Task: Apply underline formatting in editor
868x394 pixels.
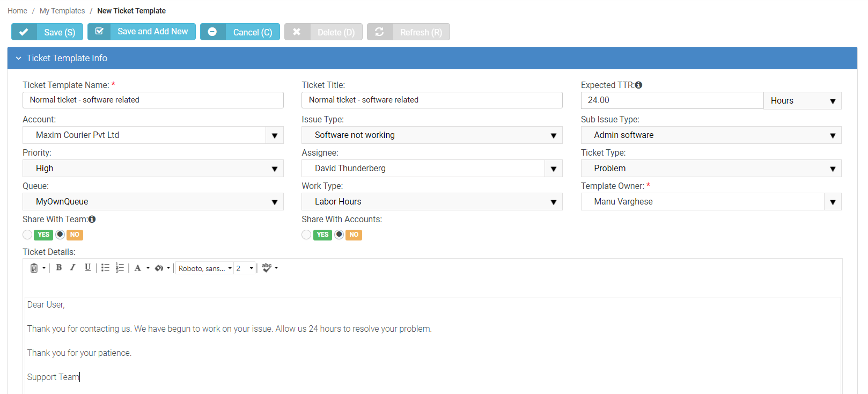Action: tap(87, 268)
